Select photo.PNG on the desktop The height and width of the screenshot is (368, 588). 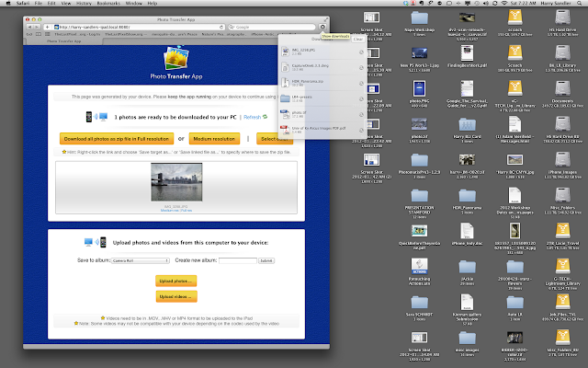419,89
